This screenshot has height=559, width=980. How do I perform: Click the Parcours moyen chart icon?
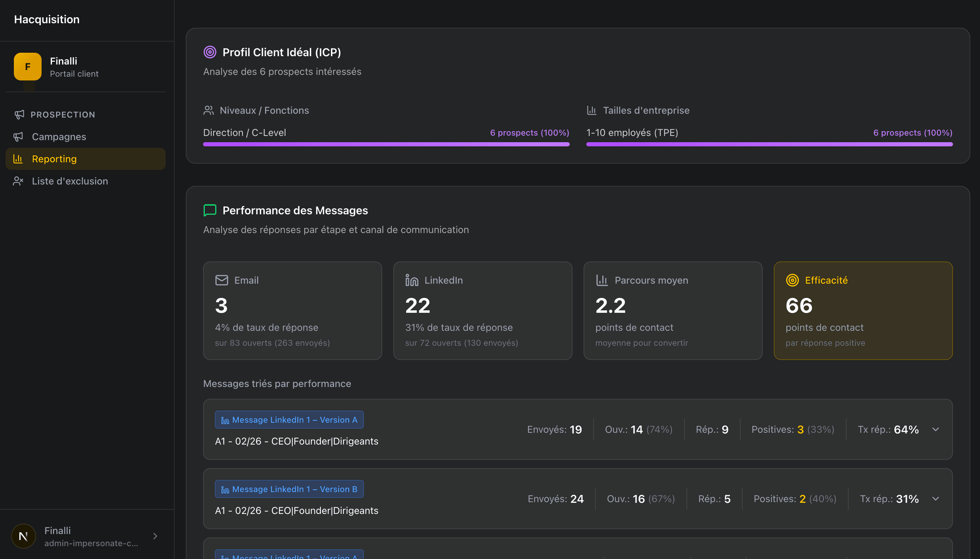click(602, 280)
